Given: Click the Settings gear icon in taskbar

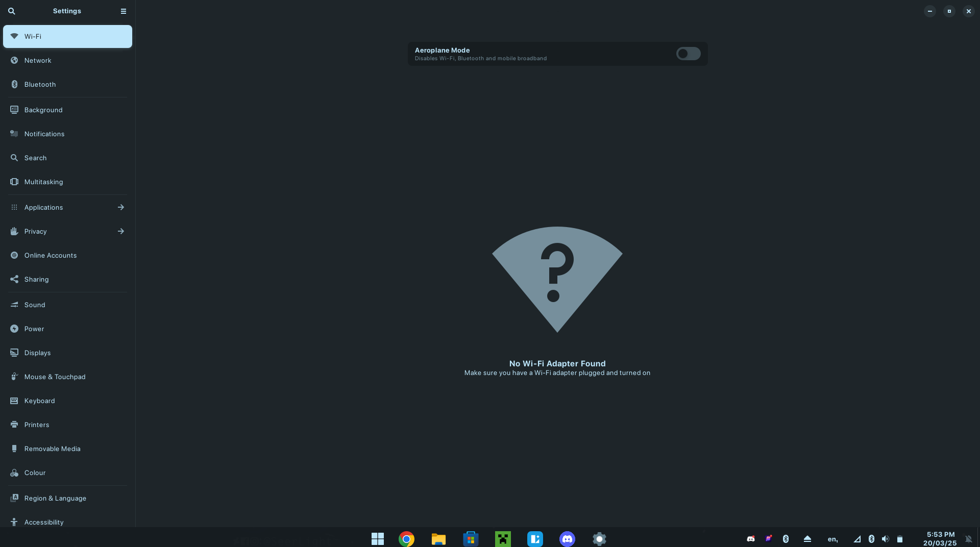Looking at the screenshot, I should 599,539.
